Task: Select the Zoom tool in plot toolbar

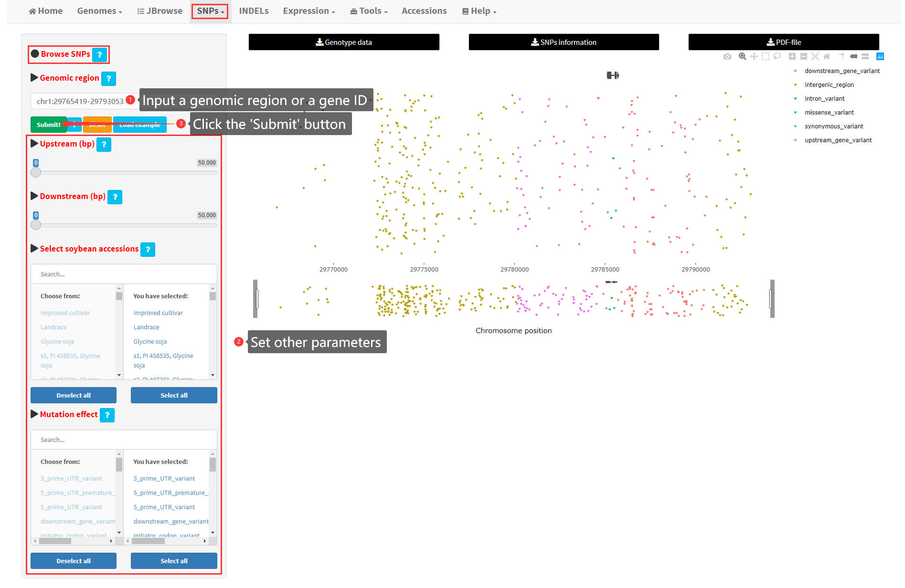Action: (742, 56)
